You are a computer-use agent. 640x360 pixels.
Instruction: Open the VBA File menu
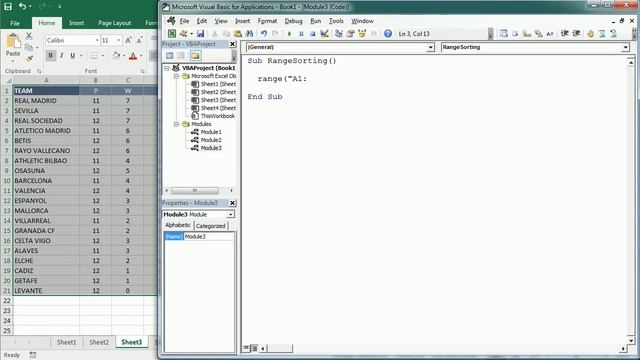[x=184, y=21]
